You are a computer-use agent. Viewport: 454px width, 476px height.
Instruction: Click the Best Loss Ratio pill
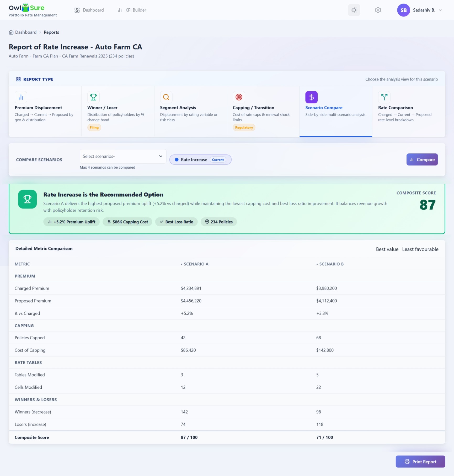176,222
